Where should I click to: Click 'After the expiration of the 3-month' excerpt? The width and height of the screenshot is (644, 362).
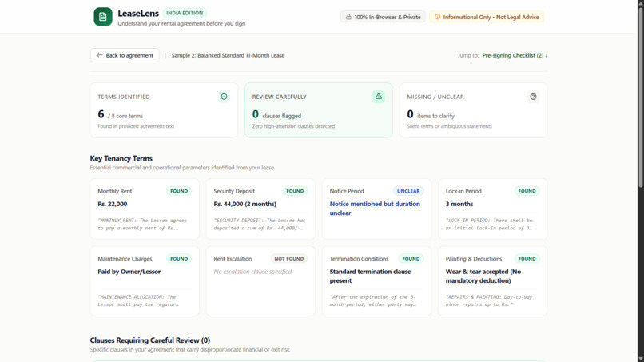click(373, 300)
